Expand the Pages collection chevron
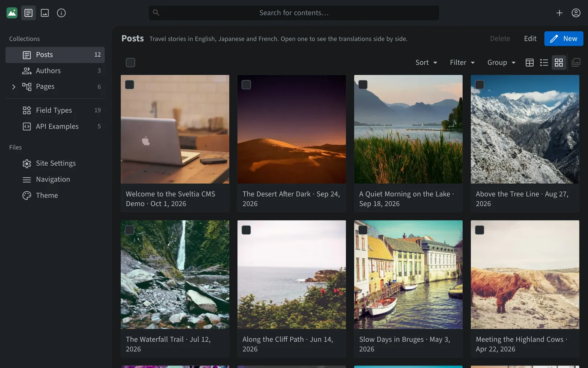 pos(14,87)
